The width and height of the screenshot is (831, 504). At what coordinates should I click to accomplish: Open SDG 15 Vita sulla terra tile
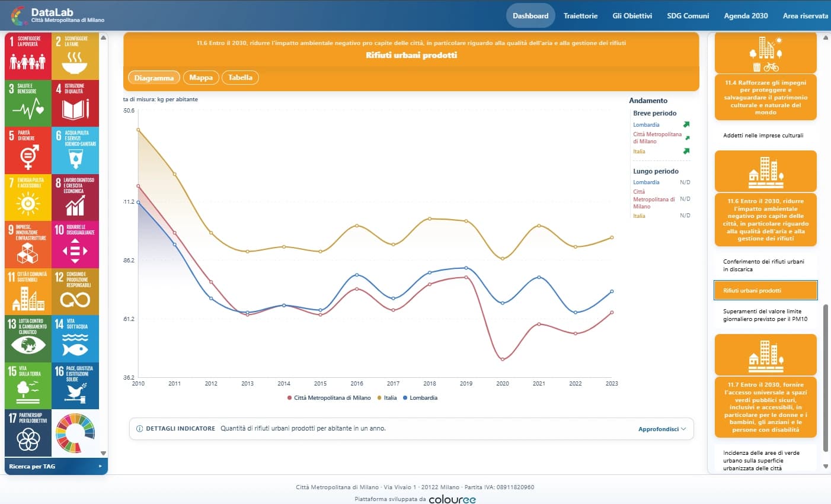pos(28,386)
